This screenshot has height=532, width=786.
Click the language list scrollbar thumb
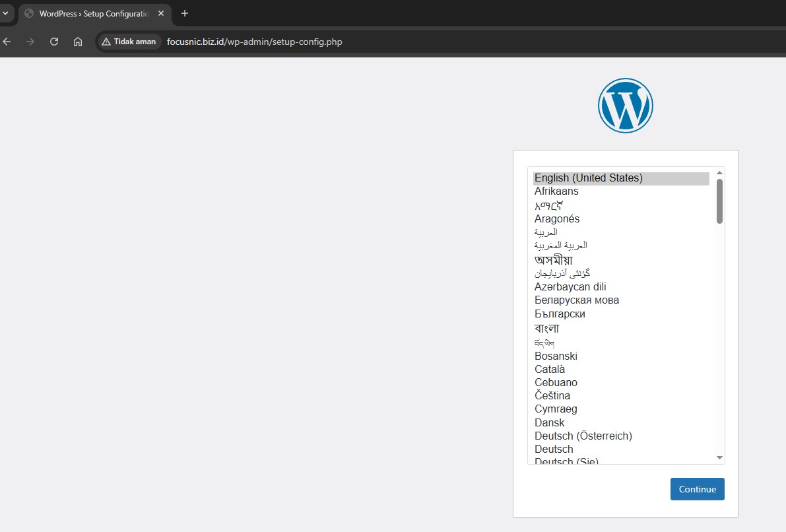(x=719, y=201)
